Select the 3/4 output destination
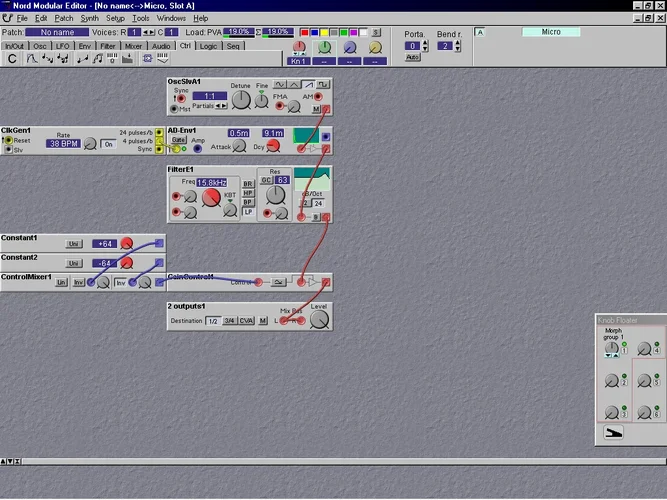667x500 pixels. click(229, 321)
